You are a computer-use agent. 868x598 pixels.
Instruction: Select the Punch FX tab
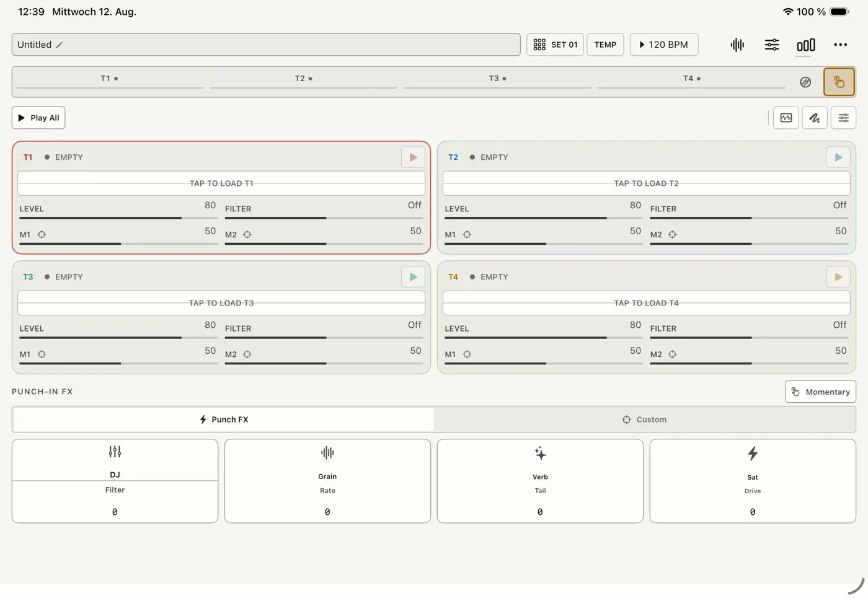(223, 420)
